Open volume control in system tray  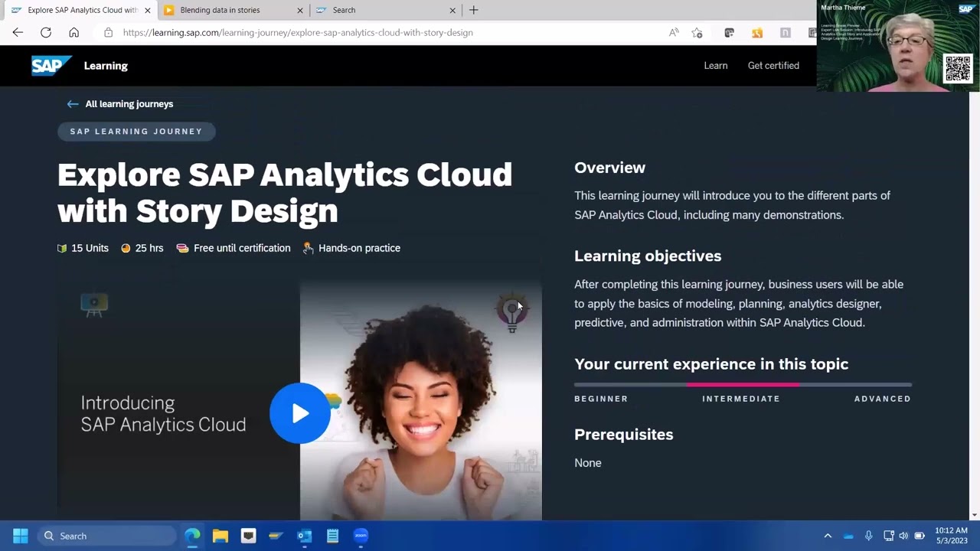(903, 536)
